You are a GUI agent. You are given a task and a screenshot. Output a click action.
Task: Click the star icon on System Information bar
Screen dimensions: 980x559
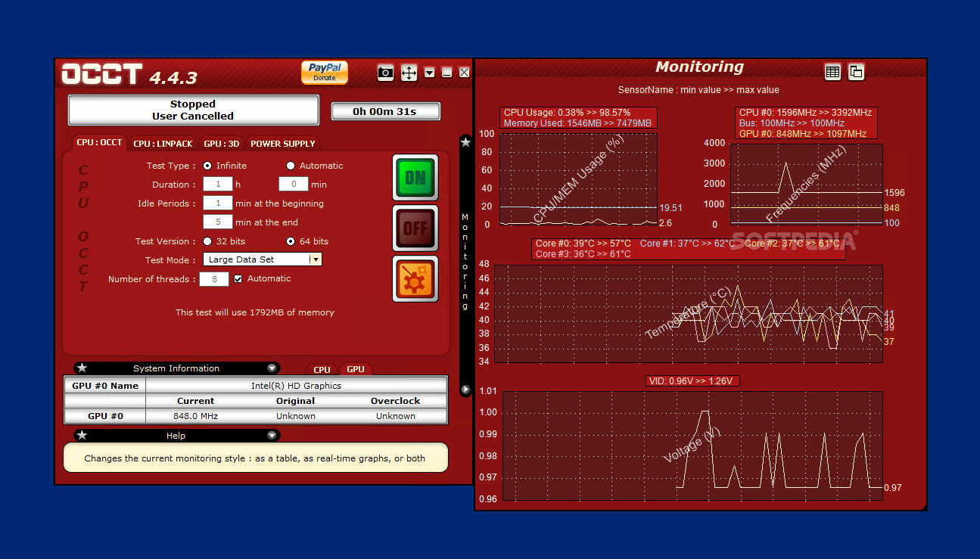(x=82, y=368)
